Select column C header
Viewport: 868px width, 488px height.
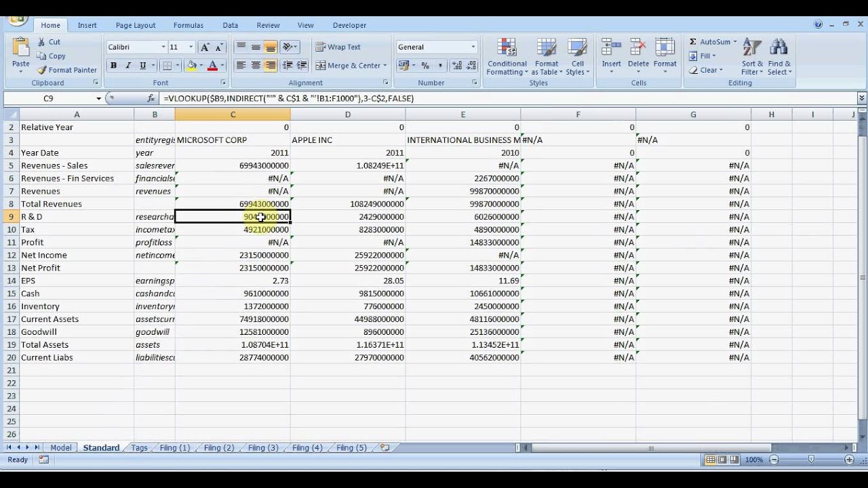[233, 115]
